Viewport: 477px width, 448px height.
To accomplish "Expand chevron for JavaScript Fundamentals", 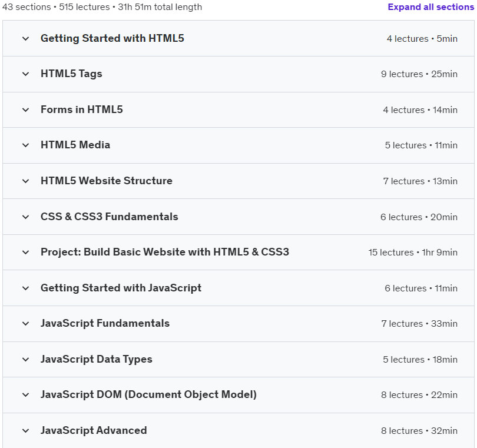I will [25, 324].
